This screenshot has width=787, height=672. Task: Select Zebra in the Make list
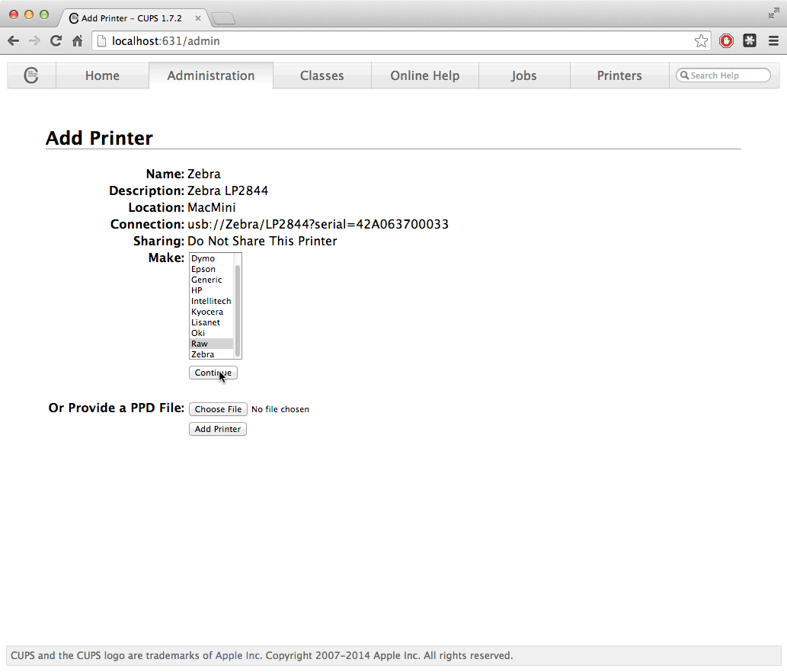pyautogui.click(x=211, y=354)
